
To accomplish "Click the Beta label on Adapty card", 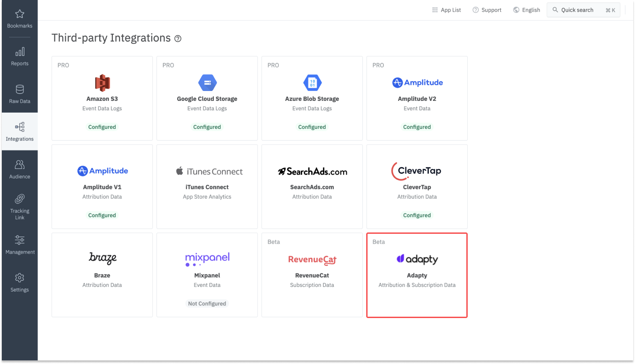I will point(379,242).
